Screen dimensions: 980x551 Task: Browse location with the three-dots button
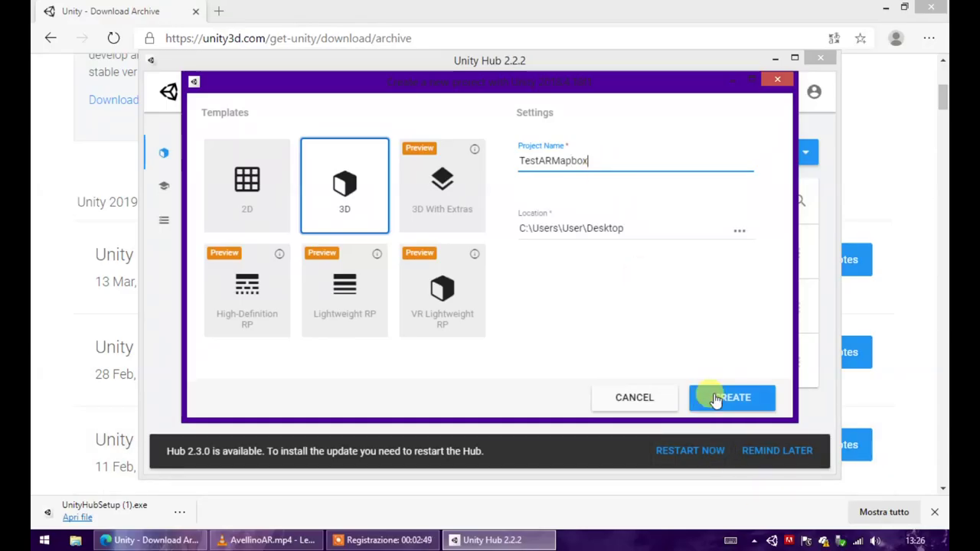740,230
